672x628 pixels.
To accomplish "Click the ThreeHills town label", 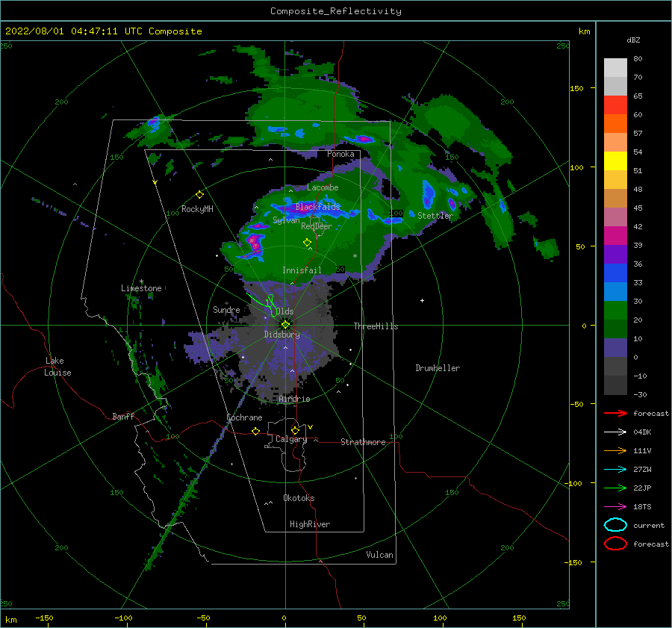I will 376,326.
